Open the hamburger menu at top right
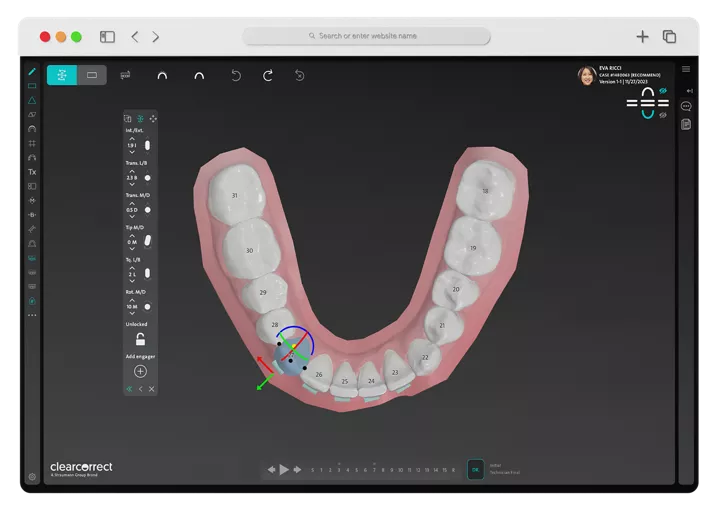The width and height of the screenshot is (720, 513). [686, 69]
